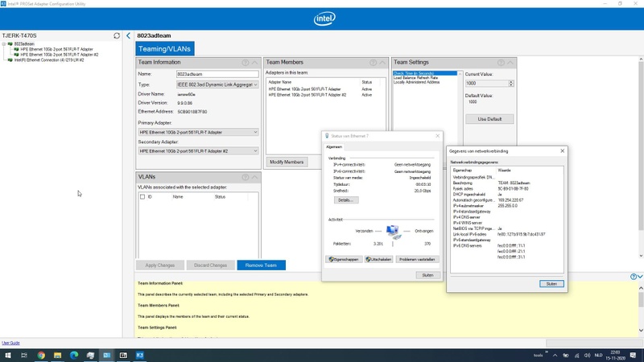Open the Team Information help icon
Image resolution: width=644 pixels, height=362 pixels.
(246, 63)
